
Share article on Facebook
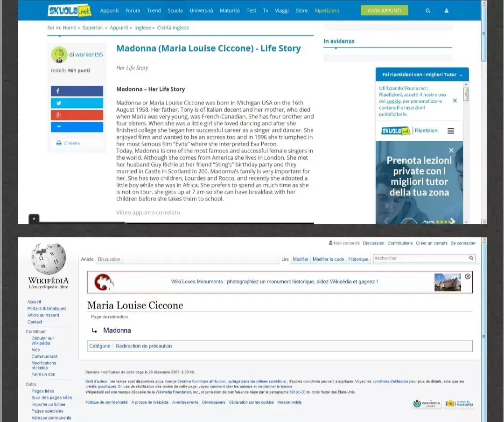click(x=77, y=91)
